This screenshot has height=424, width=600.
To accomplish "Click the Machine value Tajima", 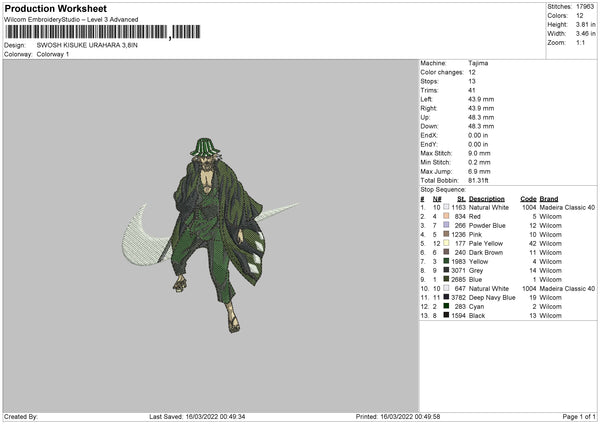I will point(478,63).
